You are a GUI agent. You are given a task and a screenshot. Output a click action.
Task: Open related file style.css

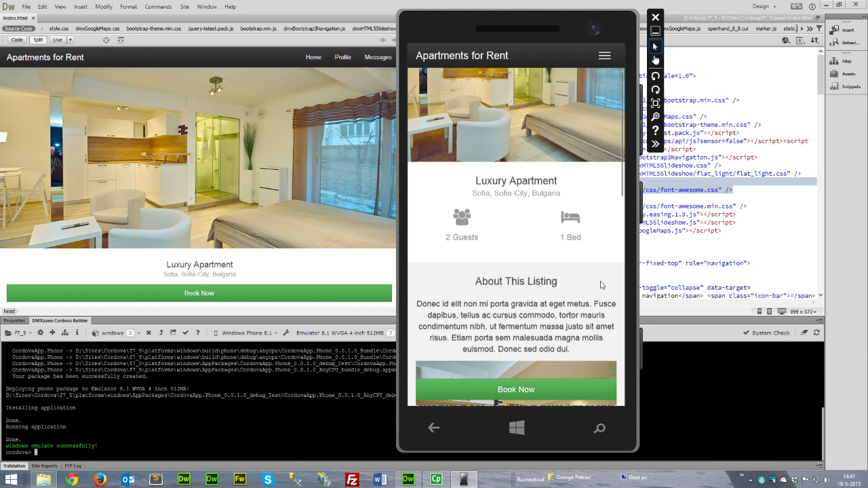(x=59, y=29)
